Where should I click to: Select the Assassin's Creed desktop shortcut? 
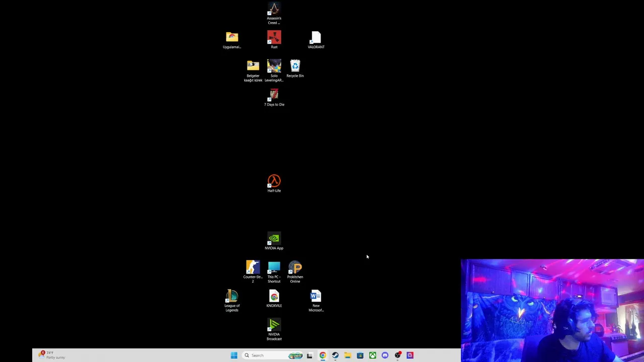[x=274, y=14]
